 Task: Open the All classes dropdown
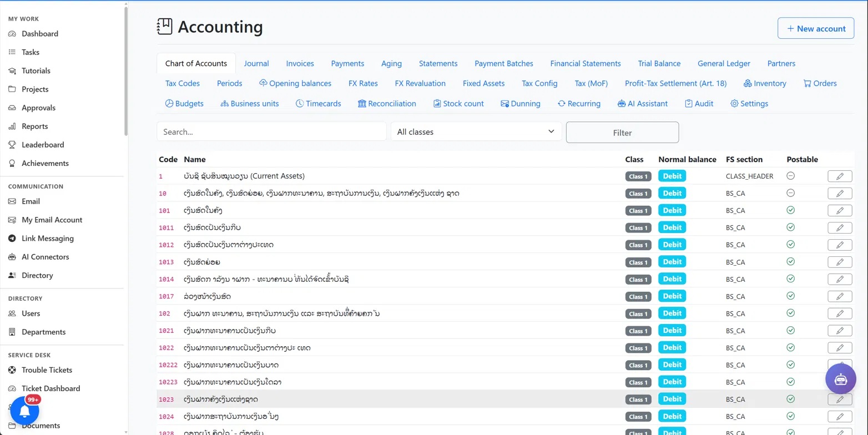[476, 131]
